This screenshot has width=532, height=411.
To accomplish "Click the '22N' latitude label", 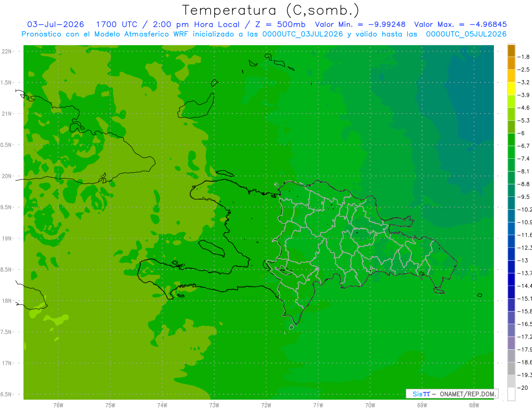I will point(7,51).
